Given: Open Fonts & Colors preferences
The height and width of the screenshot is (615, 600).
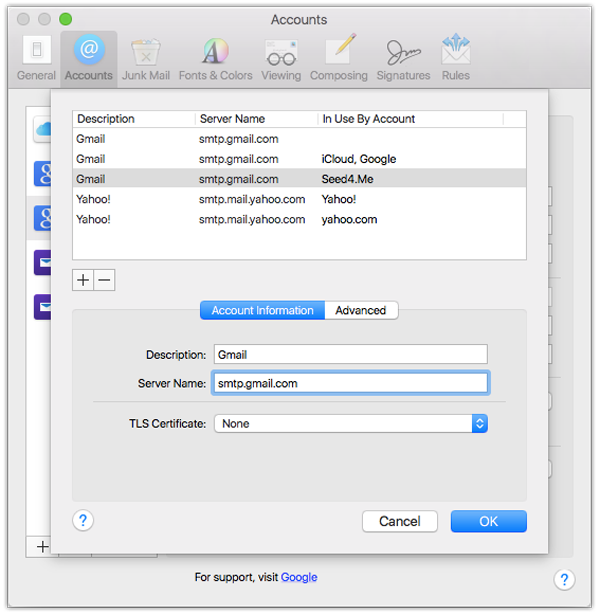Looking at the screenshot, I should pos(215,58).
